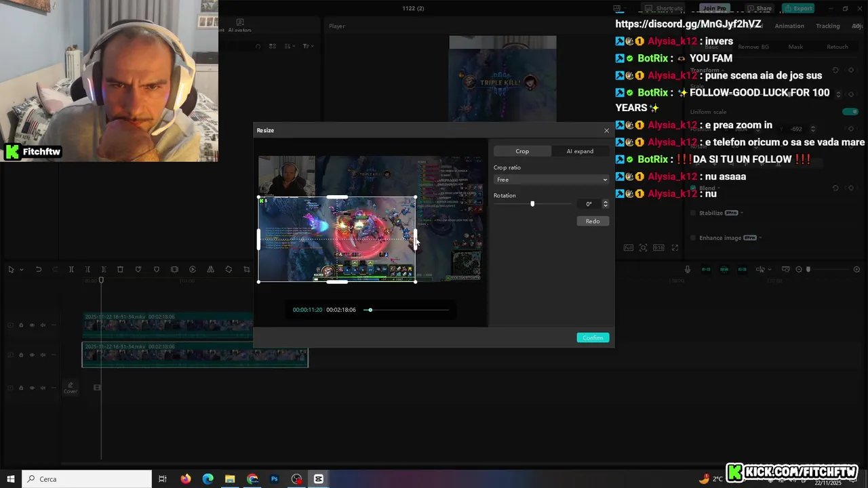Toggle the clip linkage icon
This screenshot has height=488, width=868.
pyautogui.click(x=743, y=269)
